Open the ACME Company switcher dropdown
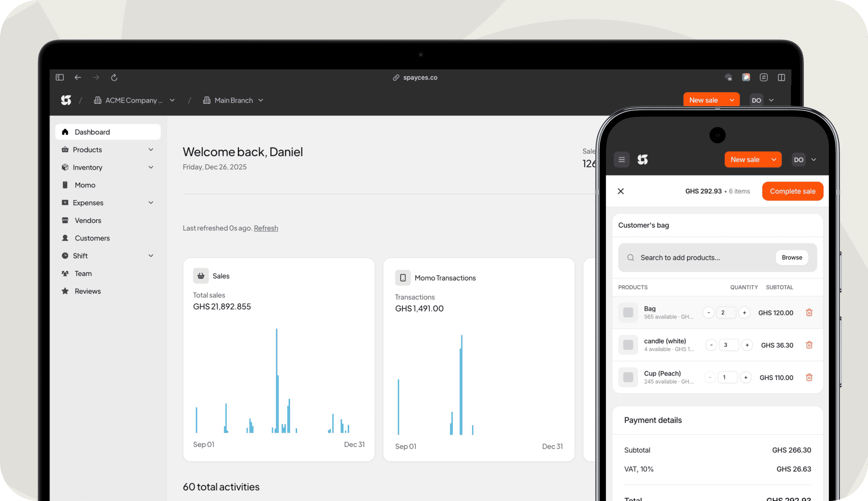This screenshot has width=868, height=501. [134, 100]
